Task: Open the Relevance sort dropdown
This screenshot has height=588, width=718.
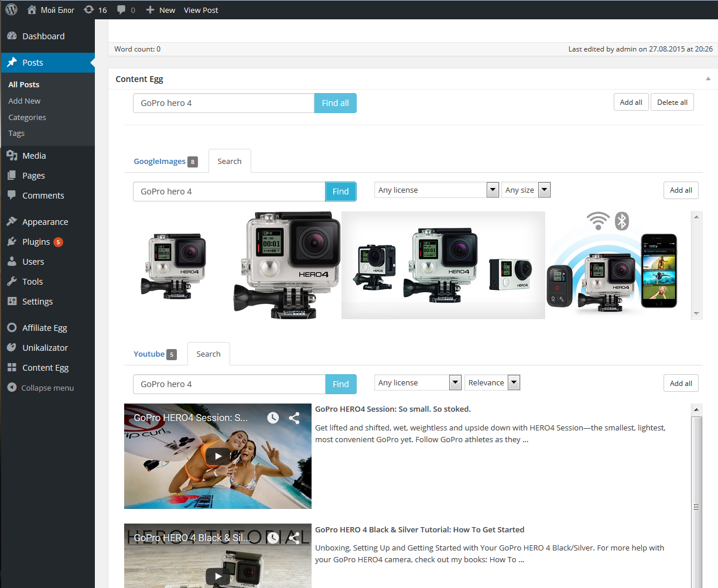Action: [492, 383]
